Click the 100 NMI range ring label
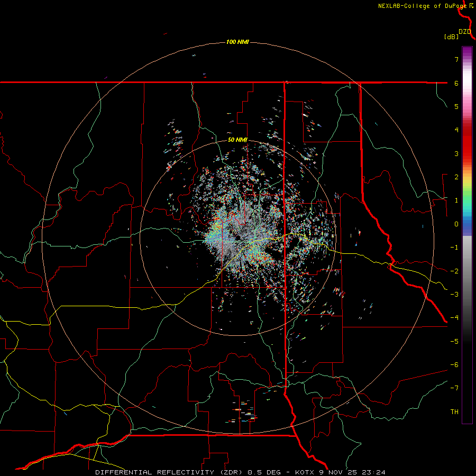Image resolution: width=476 pixels, height=476 pixels. click(x=237, y=42)
